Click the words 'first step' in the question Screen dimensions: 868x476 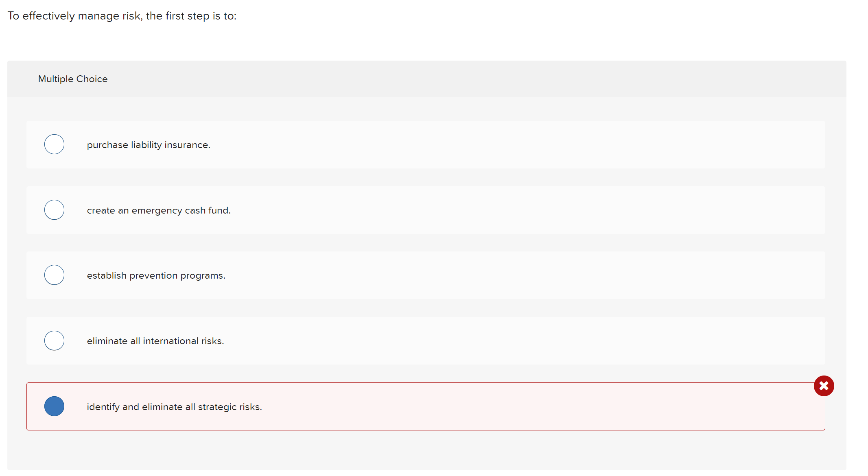(187, 16)
